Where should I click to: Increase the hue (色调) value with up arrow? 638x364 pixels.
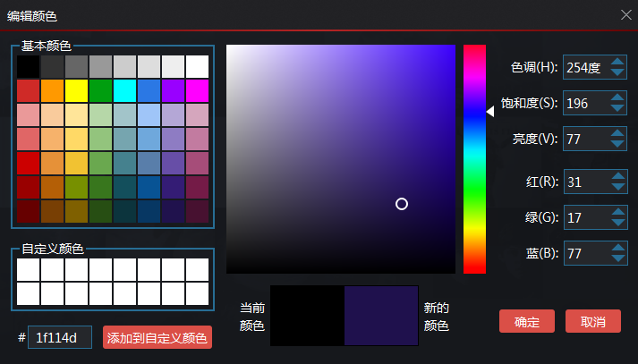[x=617, y=61]
